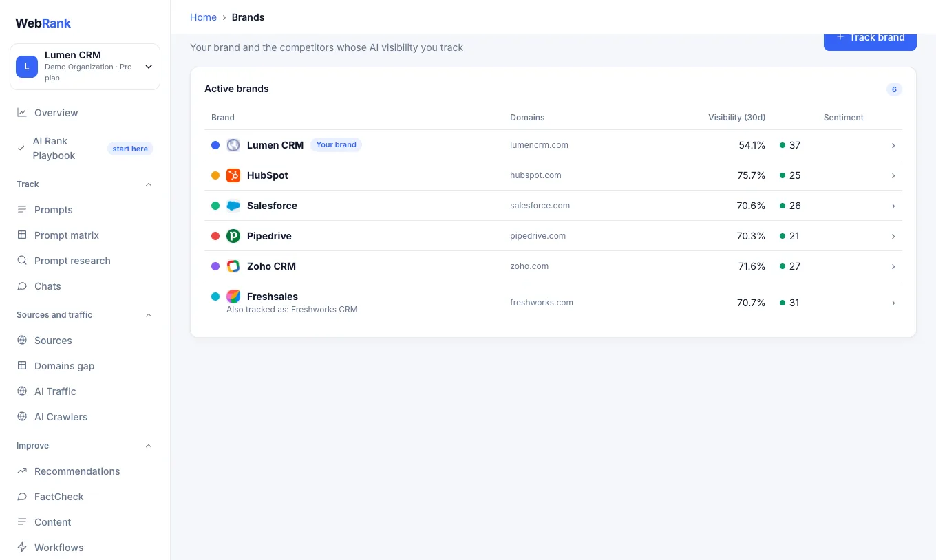The image size is (936, 560).
Task: Click the Lumen CRM globe logo
Action: [233, 145]
